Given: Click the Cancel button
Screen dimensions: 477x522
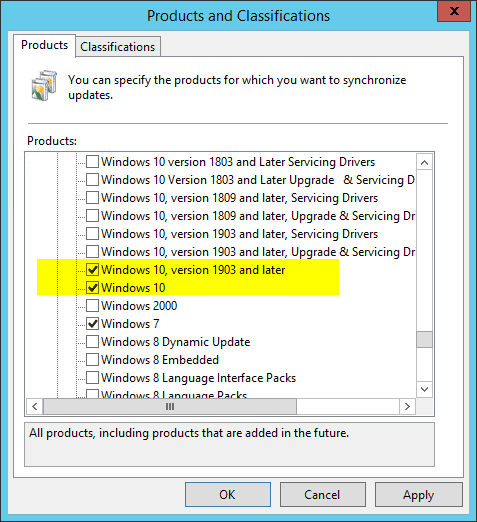Looking at the screenshot, I should point(322,495).
